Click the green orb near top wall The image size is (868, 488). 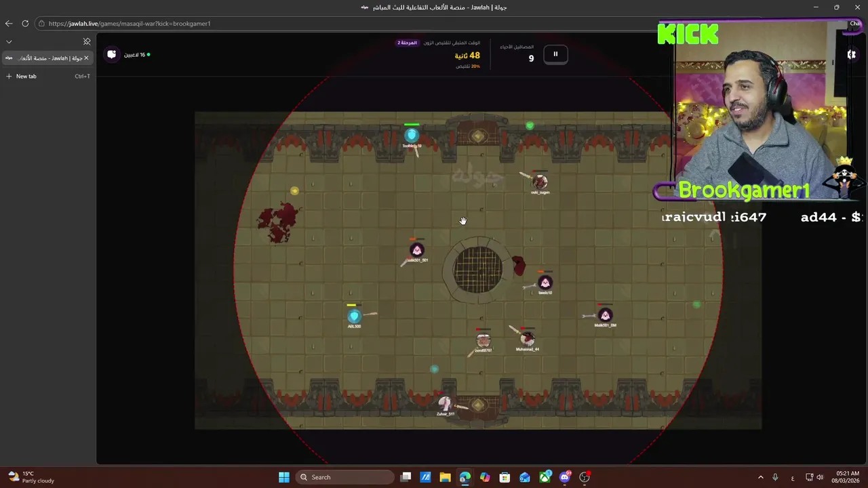pyautogui.click(x=530, y=125)
